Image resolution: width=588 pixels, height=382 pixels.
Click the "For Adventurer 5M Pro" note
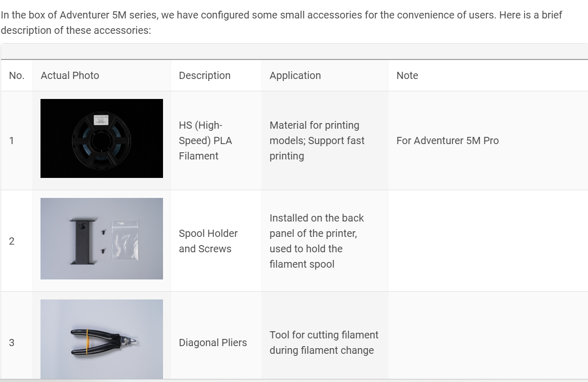click(x=448, y=140)
